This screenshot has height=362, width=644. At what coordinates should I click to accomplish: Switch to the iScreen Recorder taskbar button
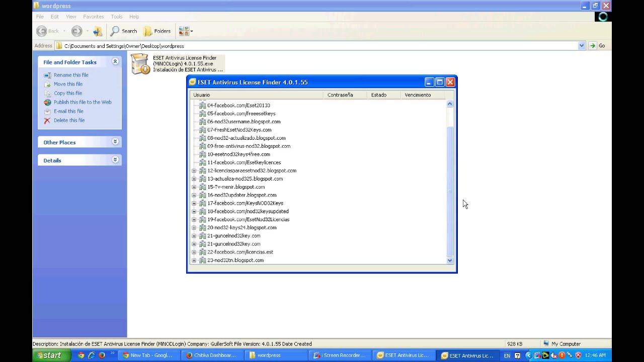tap(339, 355)
